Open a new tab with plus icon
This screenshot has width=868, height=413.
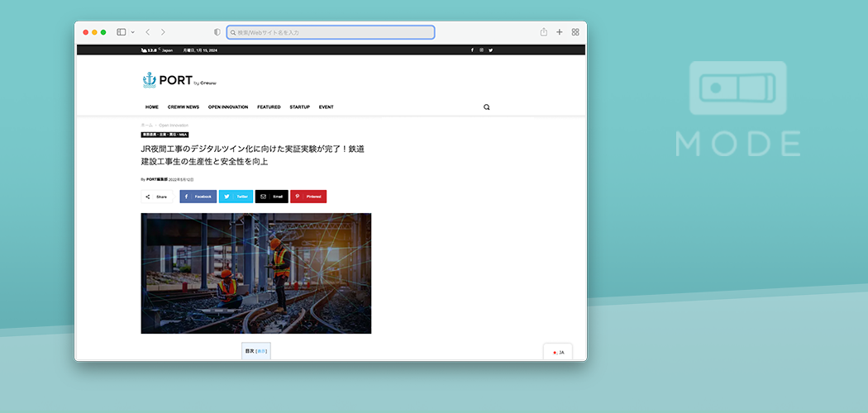point(560,32)
